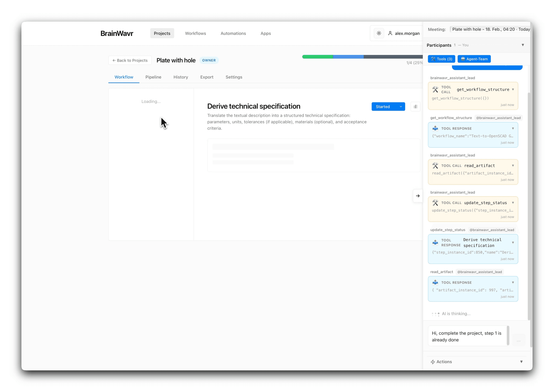This screenshot has width=554, height=392.
Task: Switch to the Settings tab
Action: (234, 77)
